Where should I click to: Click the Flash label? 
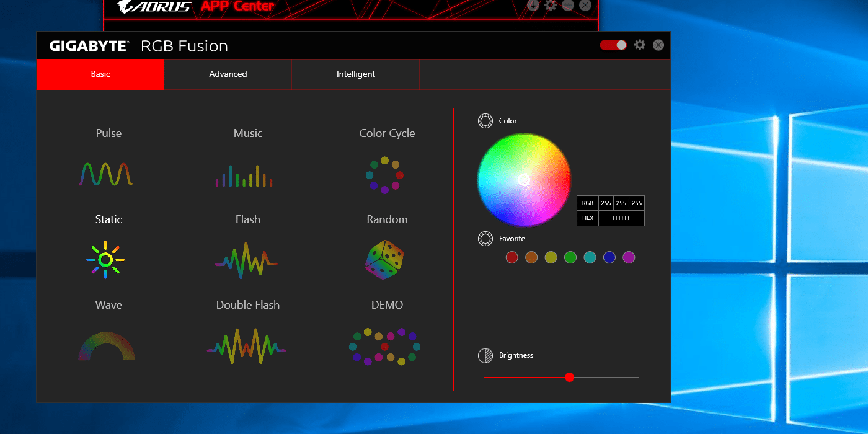[x=248, y=219]
